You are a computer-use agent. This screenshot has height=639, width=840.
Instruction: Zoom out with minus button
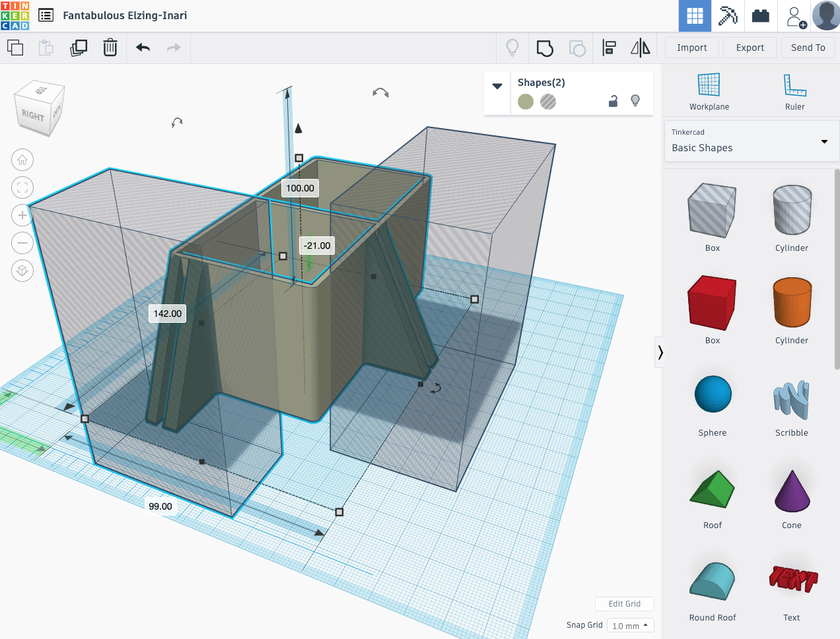click(x=22, y=243)
